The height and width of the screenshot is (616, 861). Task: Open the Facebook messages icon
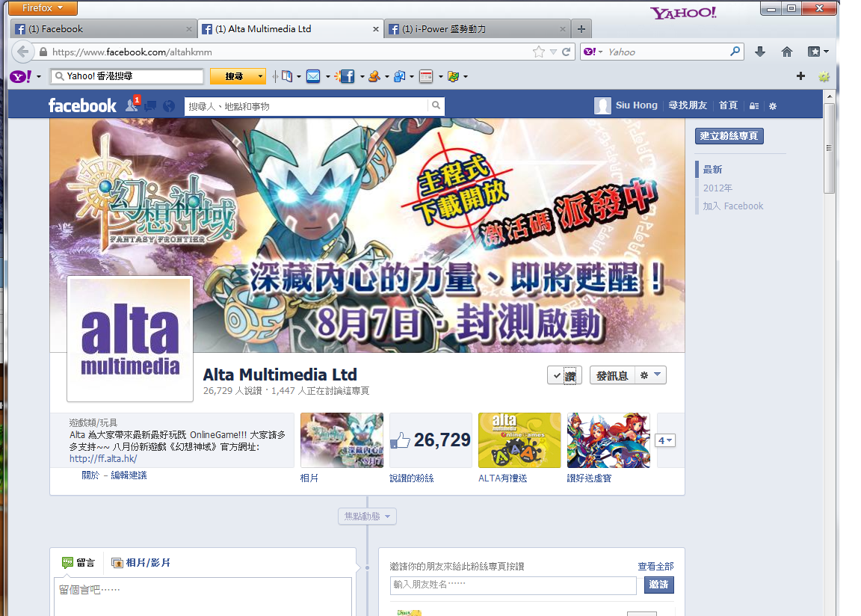(150, 105)
